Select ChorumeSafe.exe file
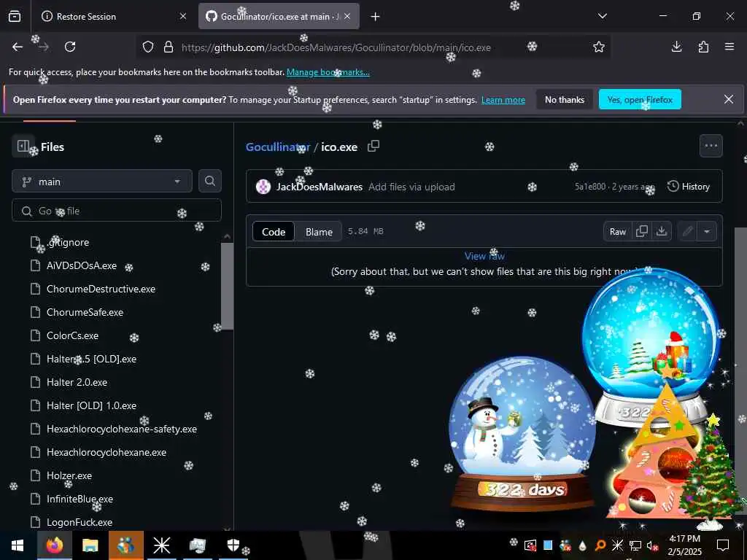 pos(85,312)
